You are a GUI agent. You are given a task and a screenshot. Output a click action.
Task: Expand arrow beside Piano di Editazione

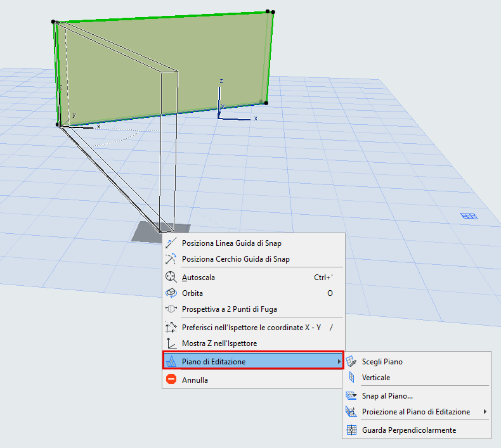coord(339,361)
